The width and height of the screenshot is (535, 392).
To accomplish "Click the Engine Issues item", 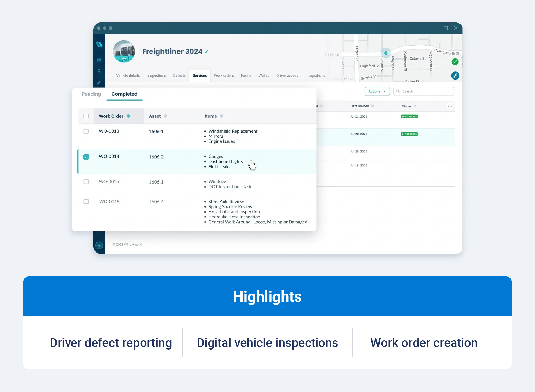I will (222, 141).
